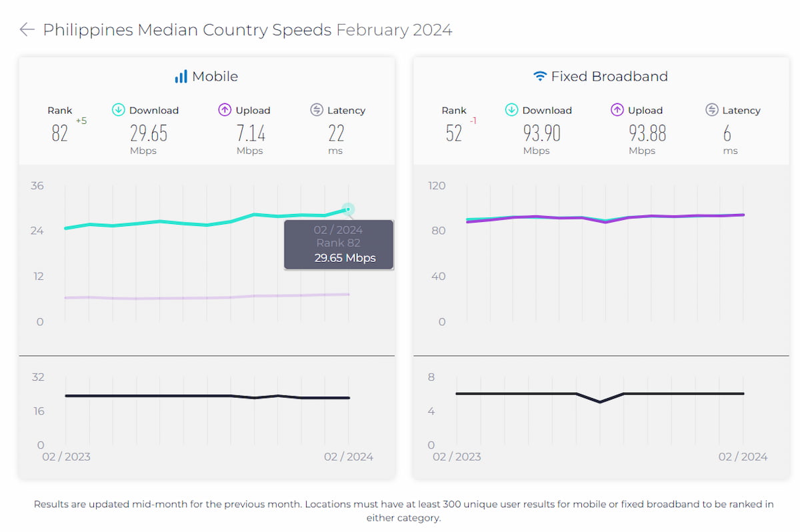Click the Rank 82 value for Mobile
Image resolution: width=800 pixels, height=532 pixels.
tap(59, 133)
